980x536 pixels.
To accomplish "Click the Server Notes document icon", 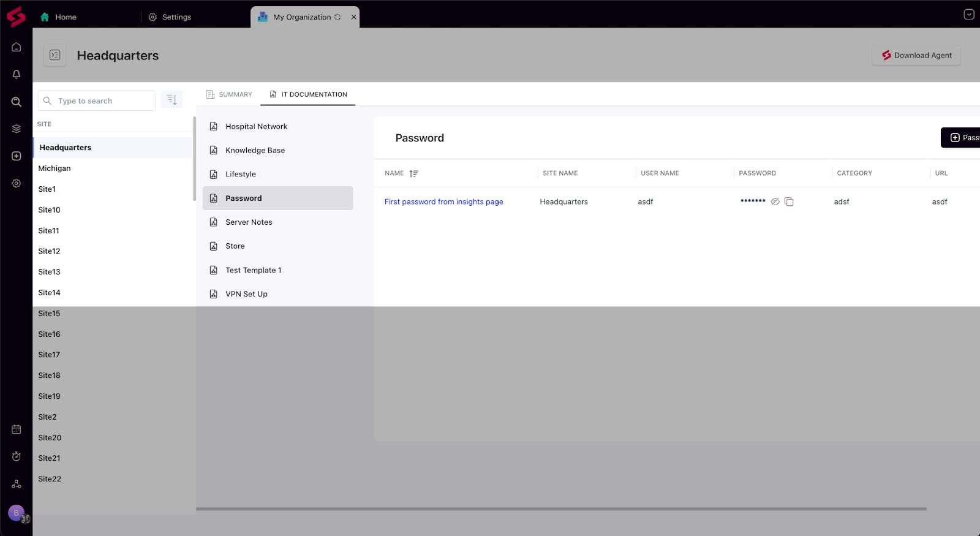I will point(214,222).
